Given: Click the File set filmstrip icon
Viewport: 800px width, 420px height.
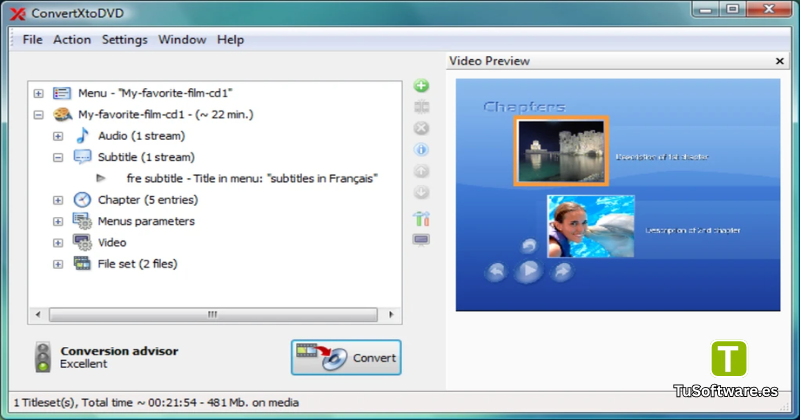Looking at the screenshot, I should [x=82, y=264].
